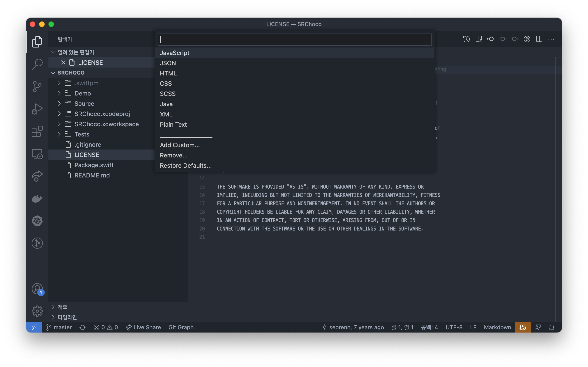Viewport: 588px width, 367px height.
Task: Choose Plain Text in the list
Action: (173, 125)
